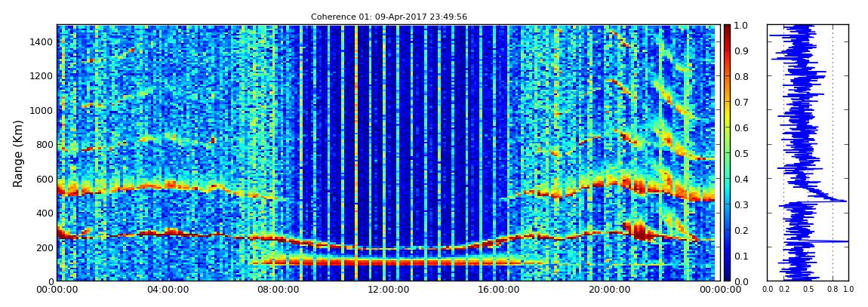
Task: Click the colorbar '0.7' label
Action: point(740,103)
